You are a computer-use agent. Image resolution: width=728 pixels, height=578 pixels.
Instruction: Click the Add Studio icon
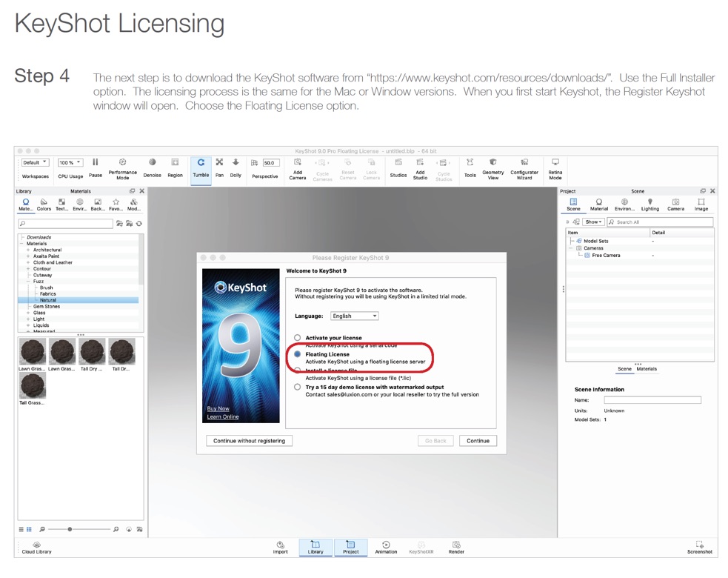coord(420,162)
